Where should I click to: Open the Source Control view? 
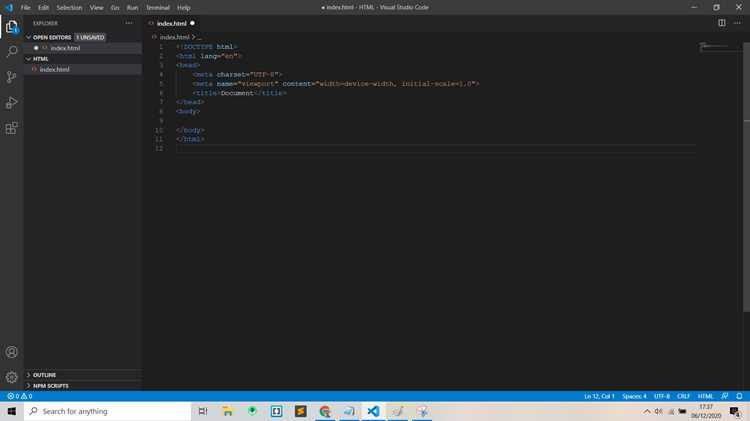(x=11, y=77)
